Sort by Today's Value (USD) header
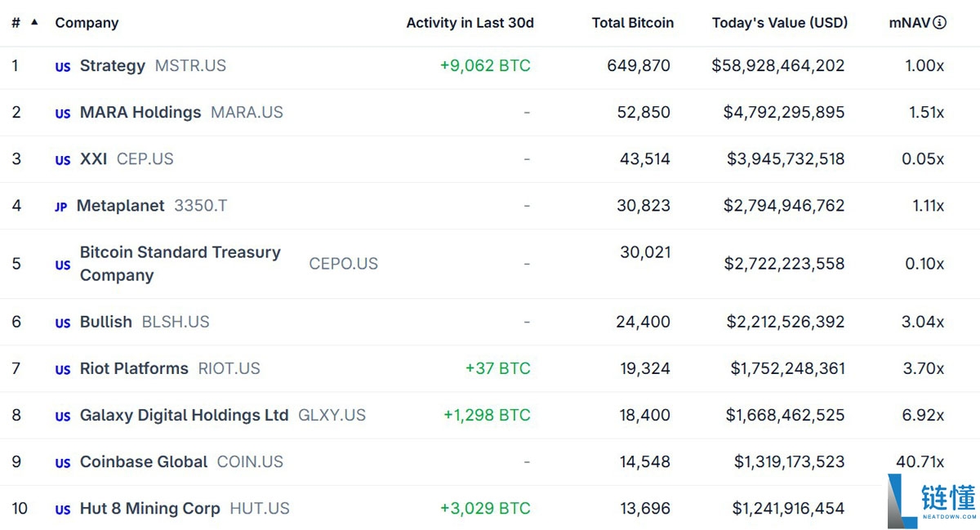This screenshot has width=980, height=530. point(779,22)
